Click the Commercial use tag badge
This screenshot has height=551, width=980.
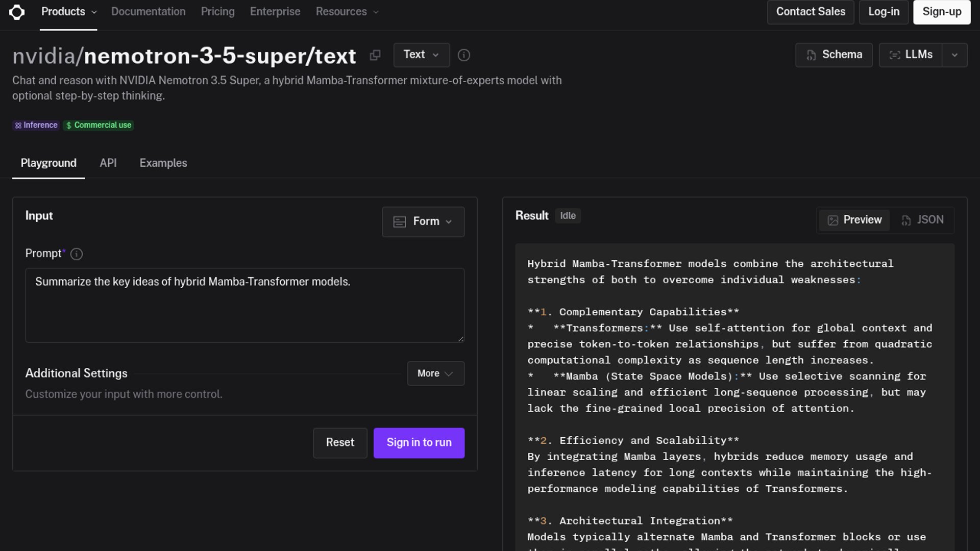[99, 125]
